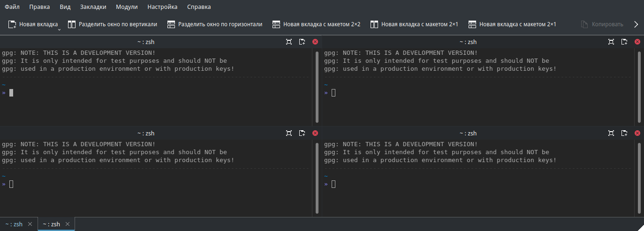Screen dimensions: 644x231
Task: Expand the dropdown arrow under Новая вкладка
Action: [x=60, y=30]
